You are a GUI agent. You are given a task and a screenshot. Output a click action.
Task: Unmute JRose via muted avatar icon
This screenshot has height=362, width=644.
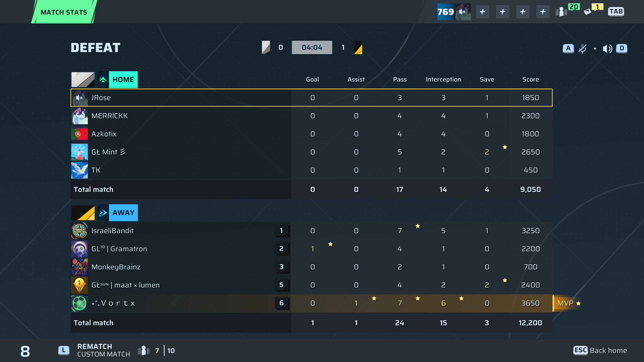point(80,98)
